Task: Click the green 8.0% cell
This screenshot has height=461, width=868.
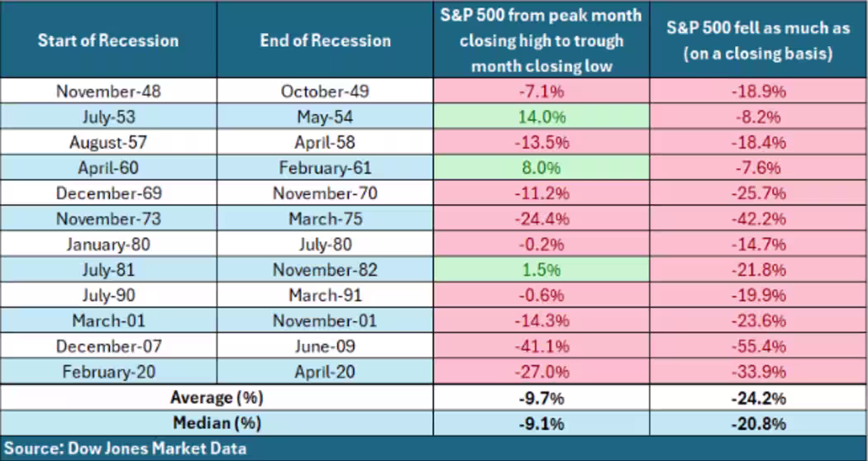Action: tap(541, 168)
